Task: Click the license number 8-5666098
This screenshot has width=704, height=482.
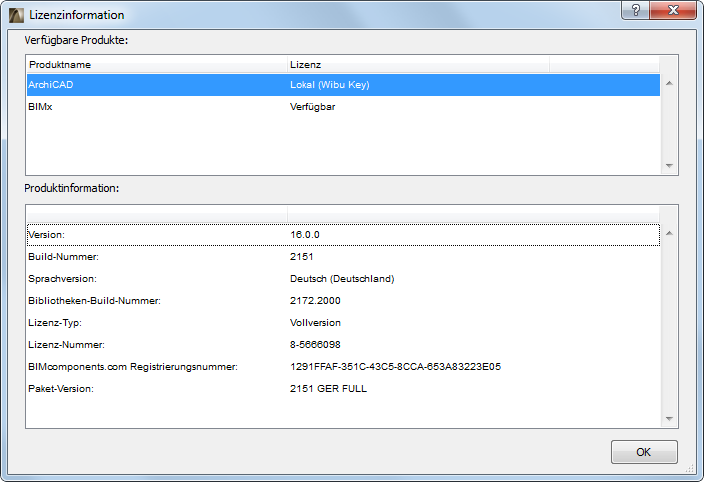Action: (315, 345)
